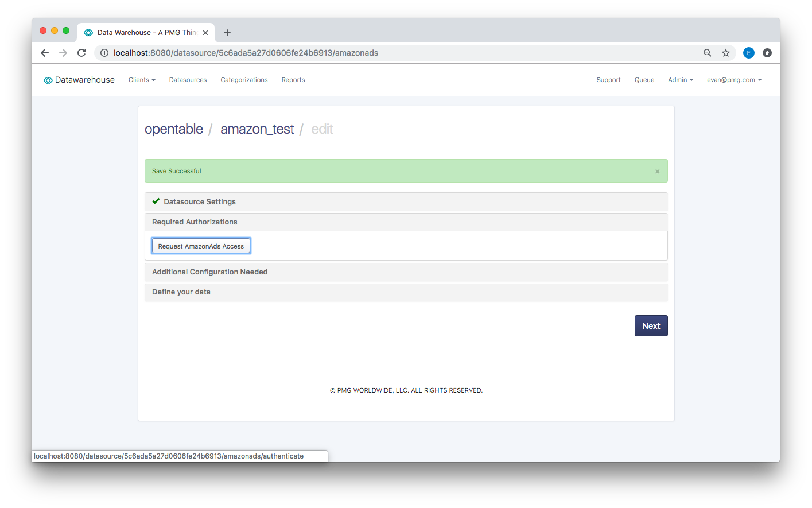The image size is (812, 508).
Task: Expand the Admin dropdown menu
Action: 680,80
